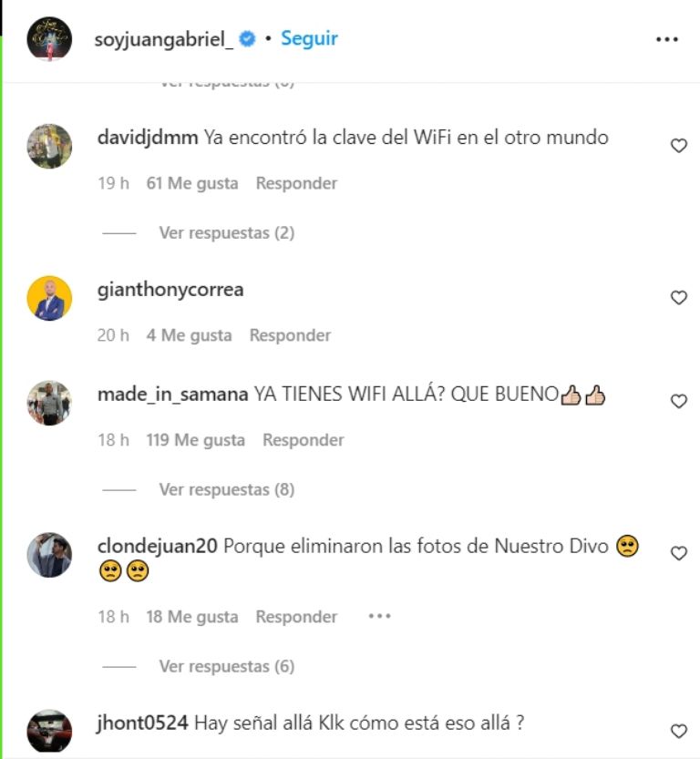View davidjdmm's profile avatar
700x759 pixels.
(x=49, y=146)
